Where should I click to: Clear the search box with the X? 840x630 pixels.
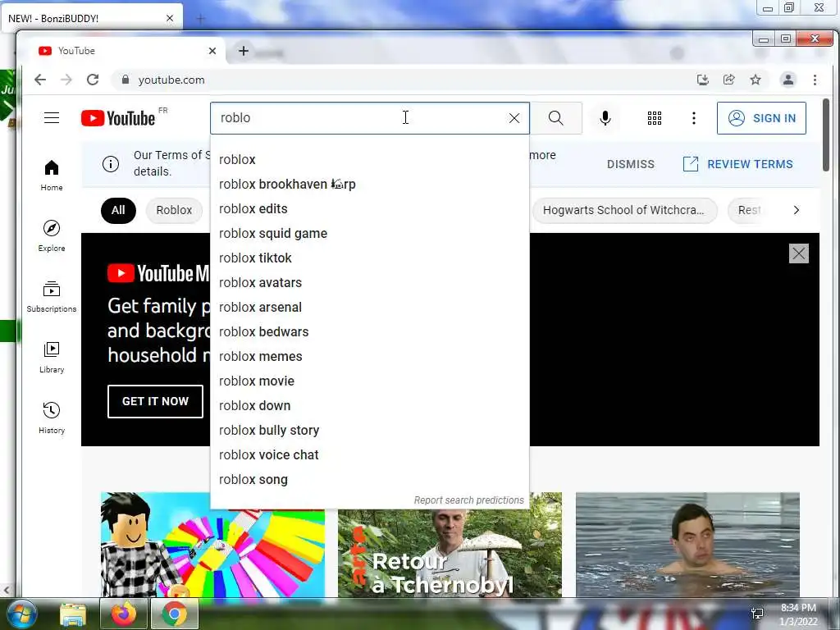[514, 118]
